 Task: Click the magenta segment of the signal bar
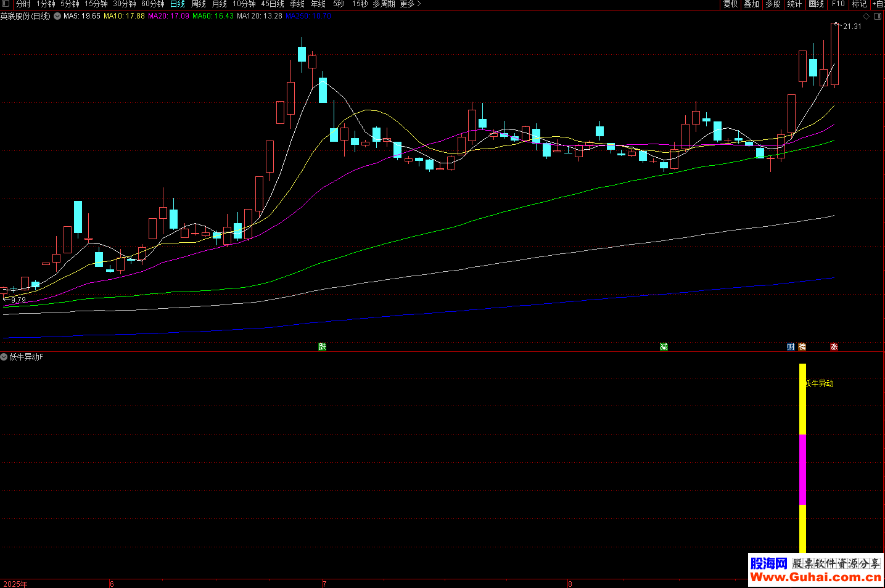(802, 470)
